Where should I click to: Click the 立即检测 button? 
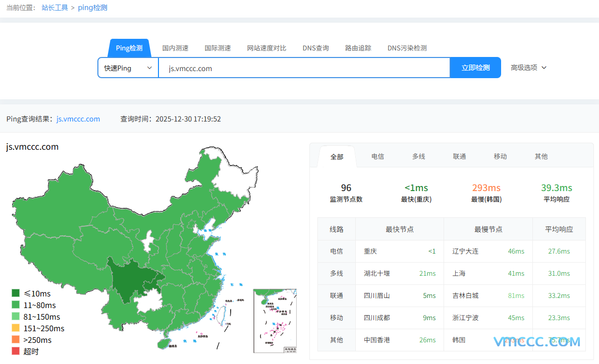tap(475, 67)
